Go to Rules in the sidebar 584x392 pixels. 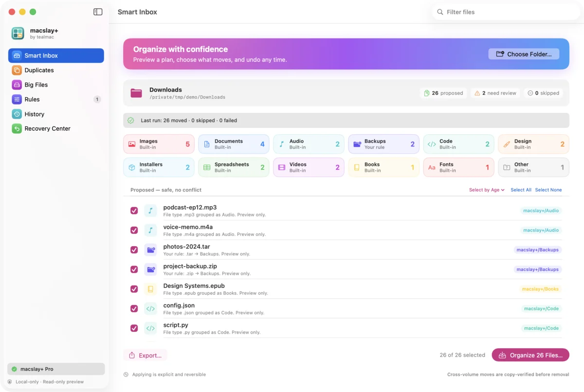point(56,99)
